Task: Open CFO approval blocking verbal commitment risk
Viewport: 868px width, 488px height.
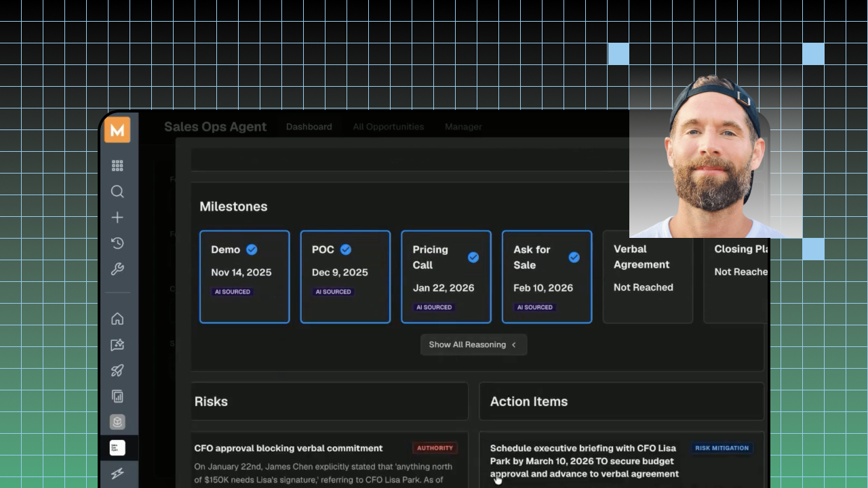Action: point(288,448)
